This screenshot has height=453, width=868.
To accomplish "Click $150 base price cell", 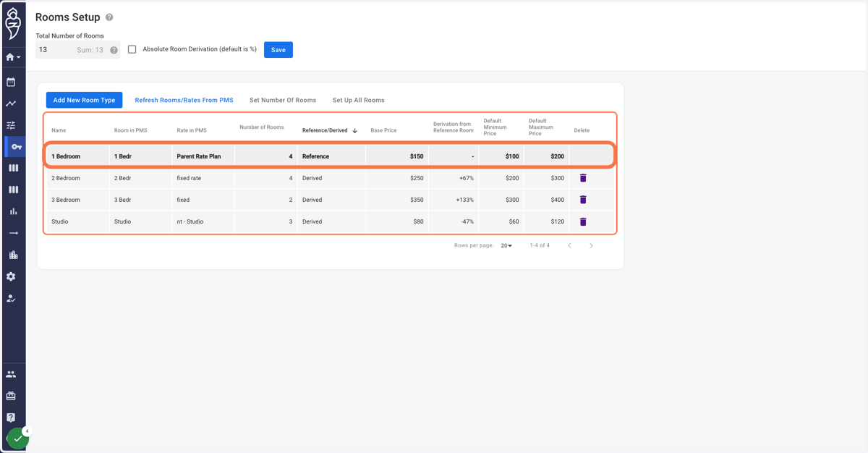I will point(397,156).
